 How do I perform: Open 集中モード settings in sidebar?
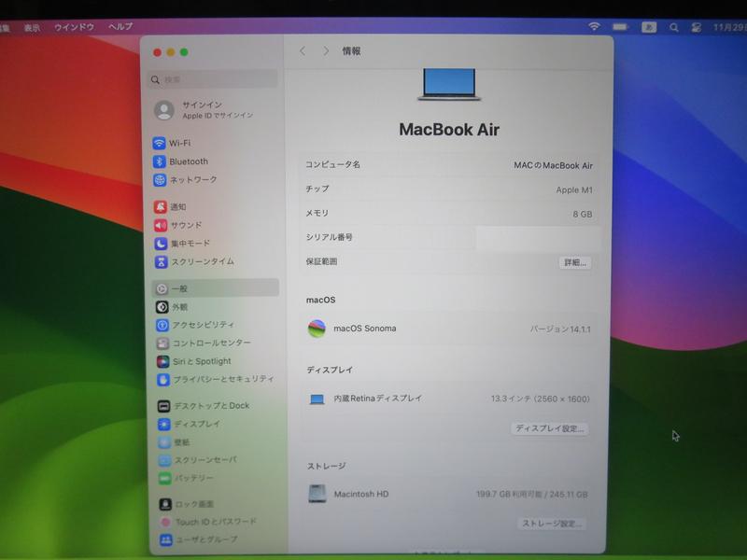(182, 244)
